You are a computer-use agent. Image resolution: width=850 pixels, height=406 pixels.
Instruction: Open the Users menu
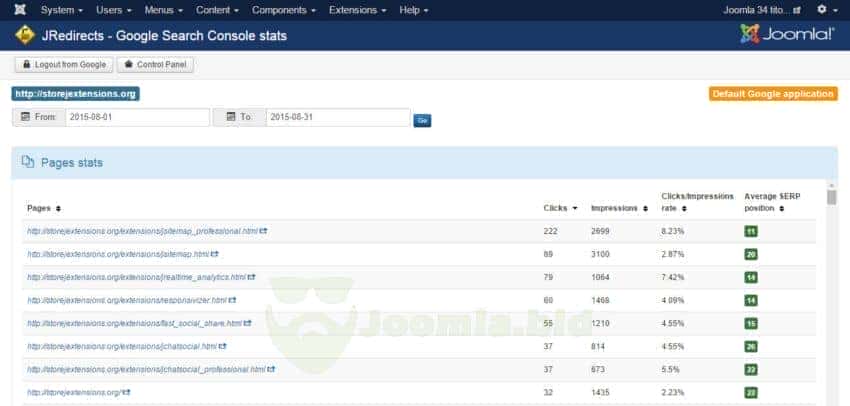[114, 10]
